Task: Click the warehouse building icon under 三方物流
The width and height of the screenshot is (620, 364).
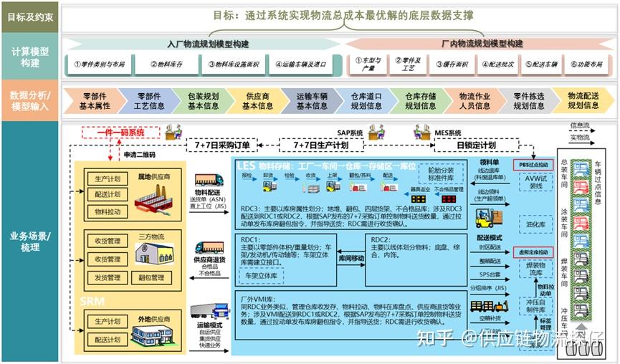Action: (x=154, y=254)
